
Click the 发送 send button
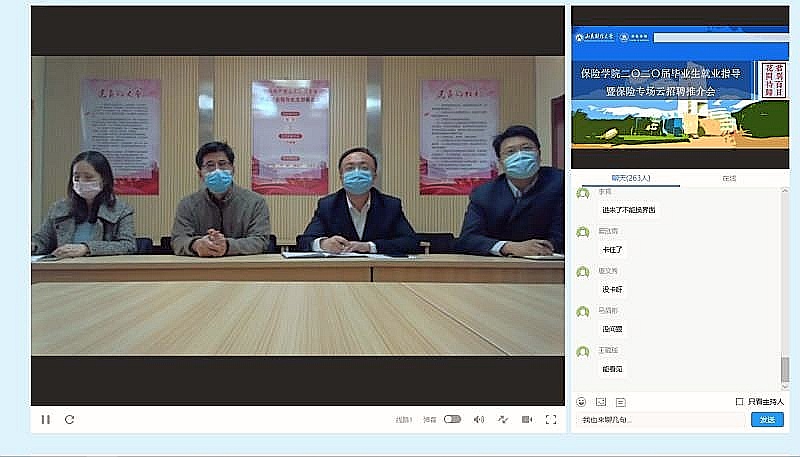(767, 420)
